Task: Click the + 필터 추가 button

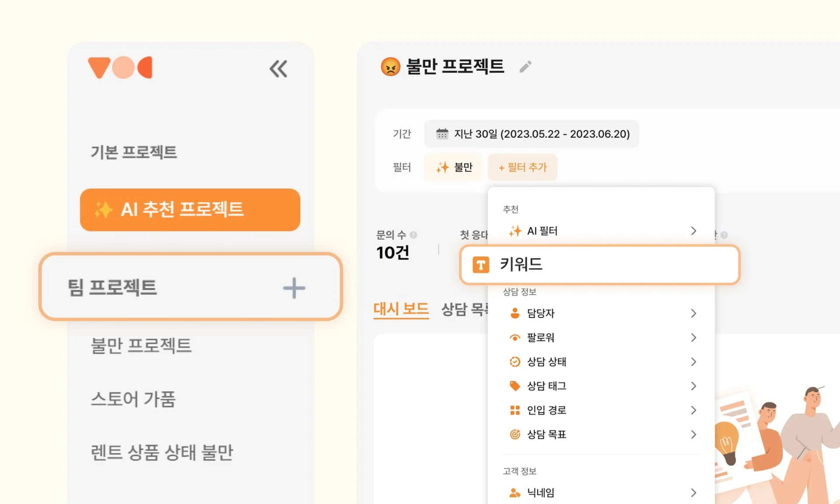Action: click(x=522, y=167)
